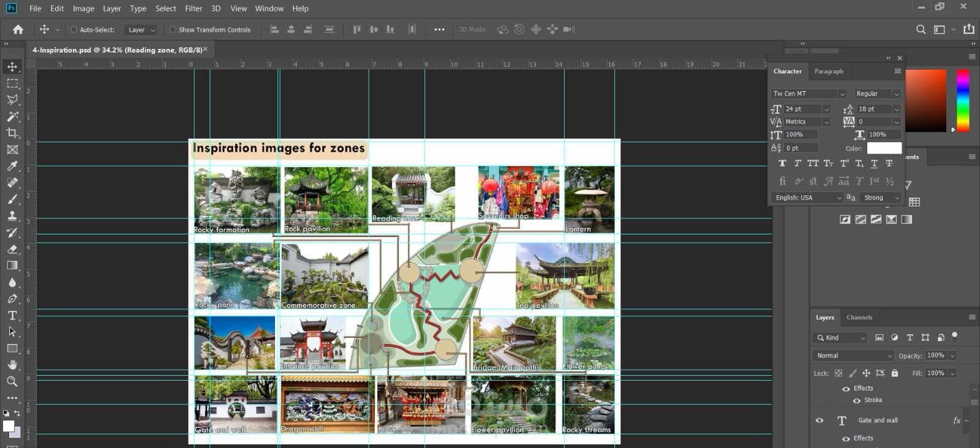Click the Character panel text Color swatch
Viewport: 980px width, 448px height.
tap(884, 148)
